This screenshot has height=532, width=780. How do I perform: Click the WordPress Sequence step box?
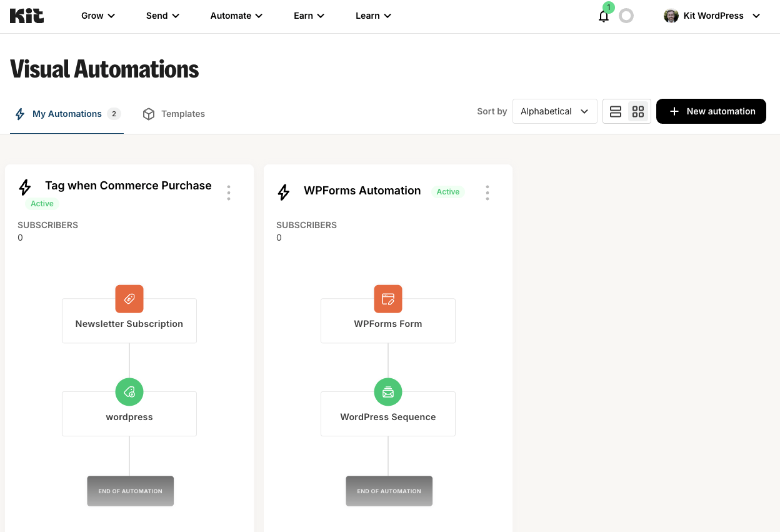click(388, 414)
